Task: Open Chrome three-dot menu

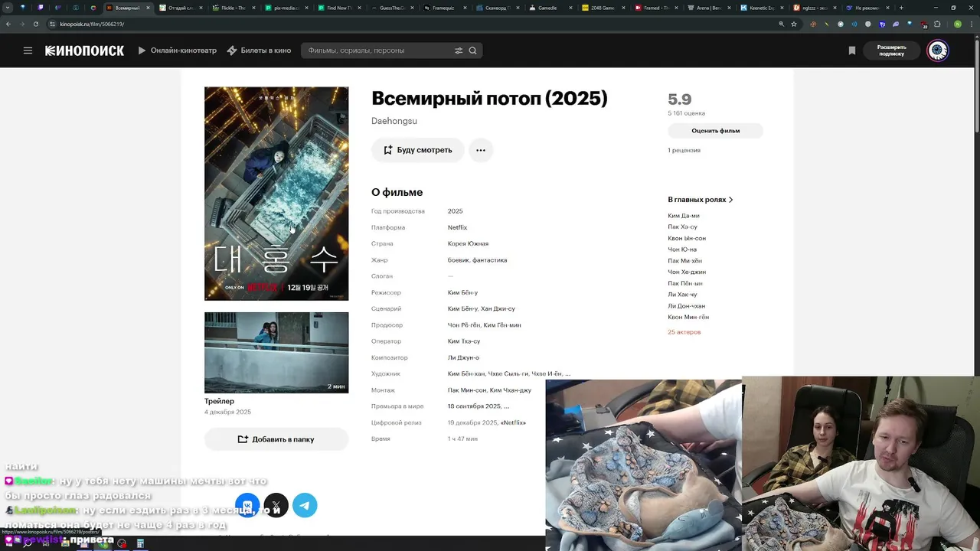Action: pos(972,24)
